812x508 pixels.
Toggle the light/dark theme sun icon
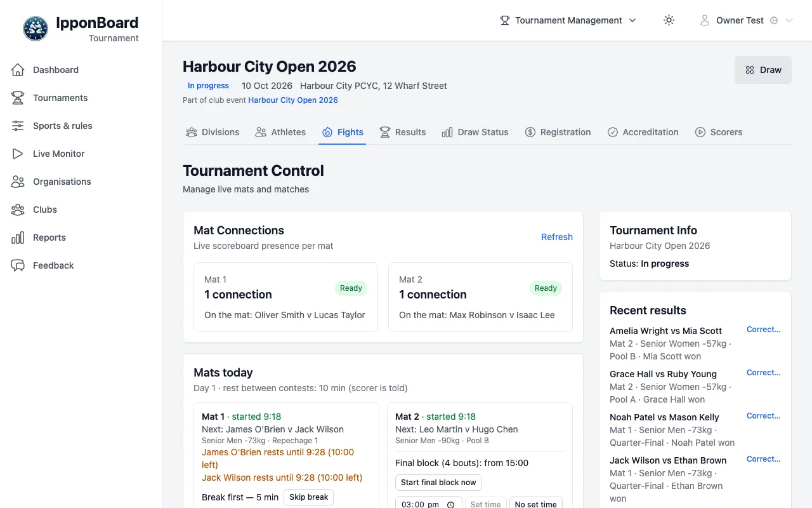pyautogui.click(x=669, y=20)
